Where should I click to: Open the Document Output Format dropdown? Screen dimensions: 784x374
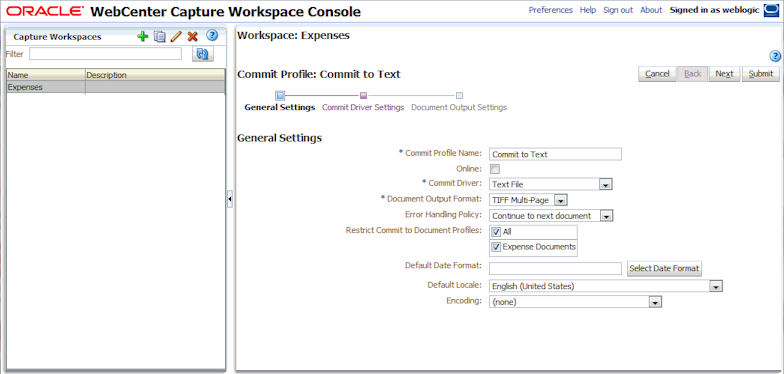(561, 200)
